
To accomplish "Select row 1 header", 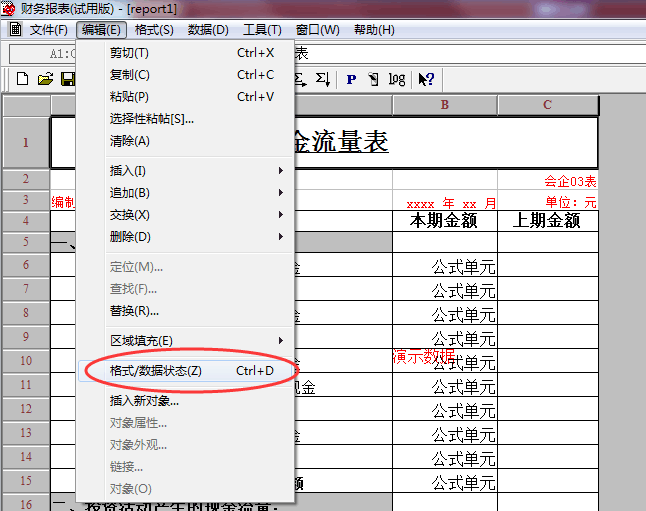I will [26, 143].
